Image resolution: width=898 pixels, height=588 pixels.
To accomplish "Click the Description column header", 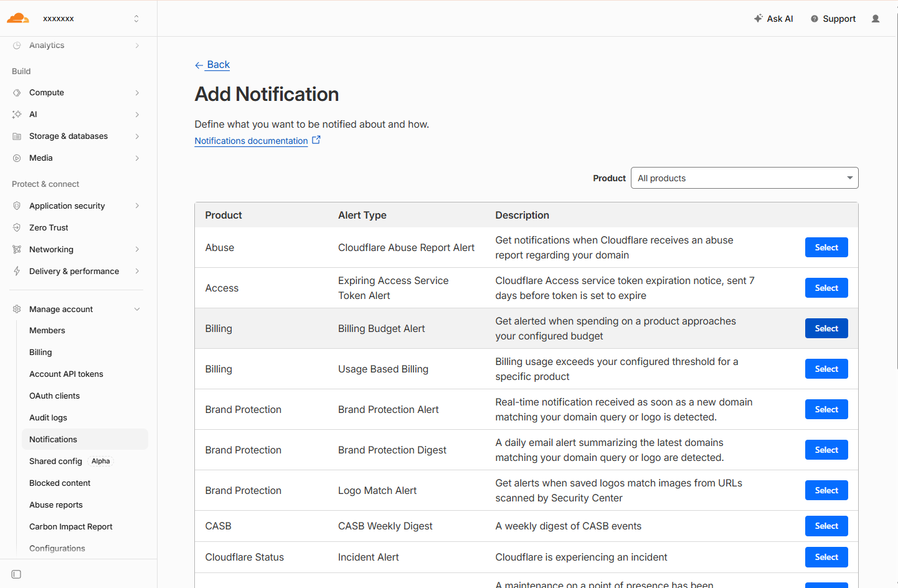I will (x=522, y=215).
